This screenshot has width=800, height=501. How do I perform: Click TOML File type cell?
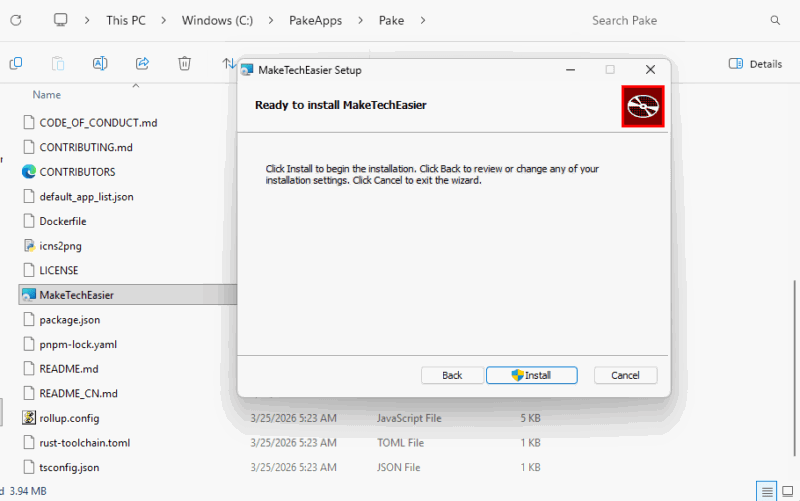401,443
